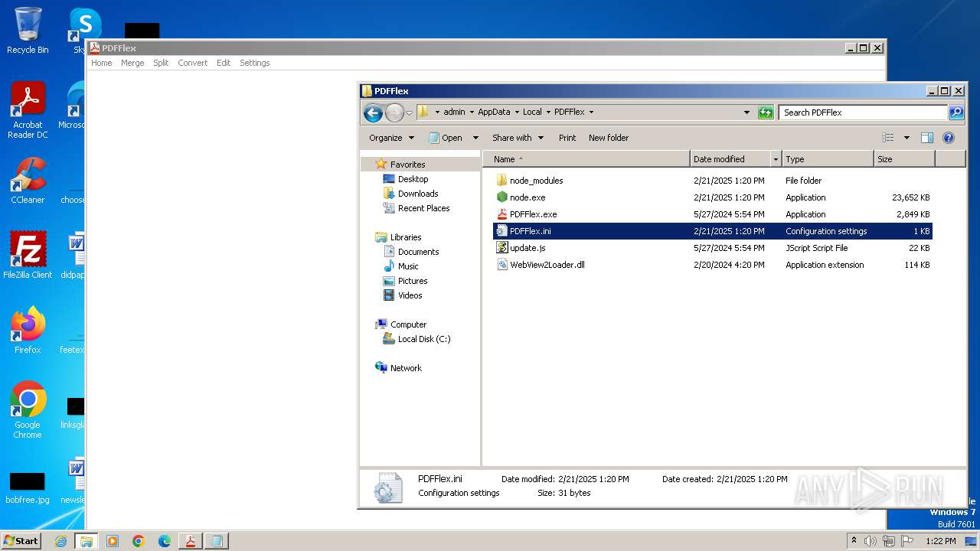Click Edge icon in the taskbar
The image size is (980, 551).
(165, 541)
